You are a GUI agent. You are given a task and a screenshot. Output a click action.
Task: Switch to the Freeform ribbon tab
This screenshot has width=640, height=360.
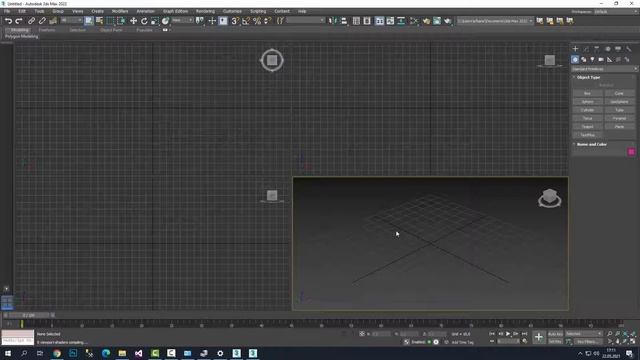point(47,30)
